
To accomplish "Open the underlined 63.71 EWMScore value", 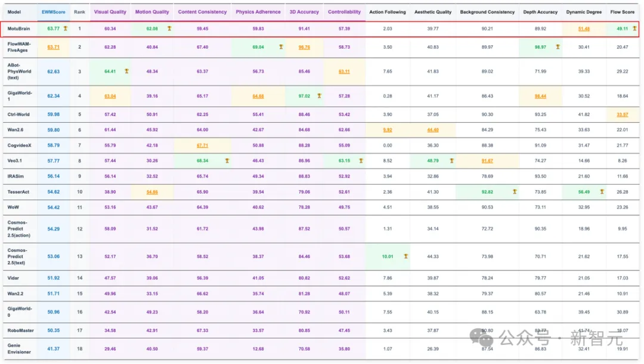I will pos(53,46).
